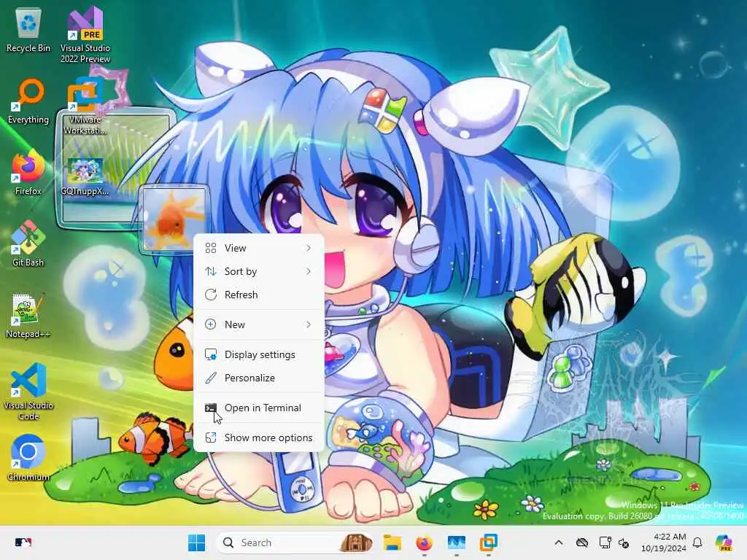747x560 pixels.
Task: Open the New submenu
Action: (259, 324)
